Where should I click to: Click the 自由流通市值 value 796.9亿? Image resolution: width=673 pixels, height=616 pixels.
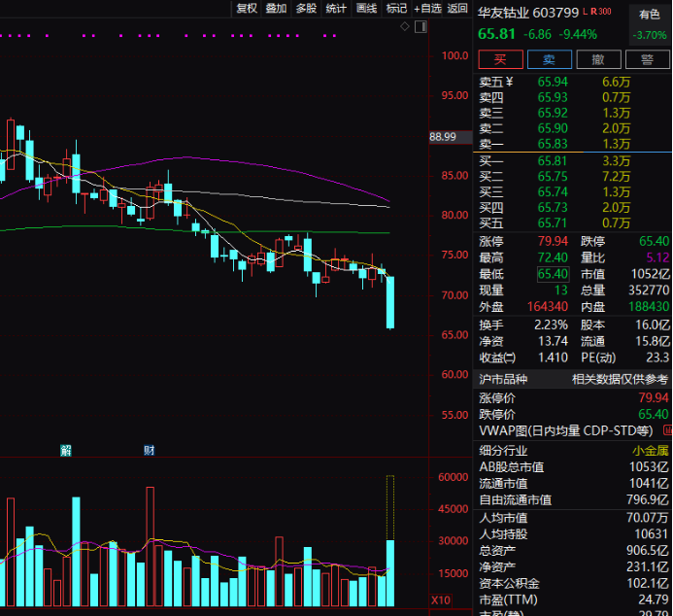(647, 499)
